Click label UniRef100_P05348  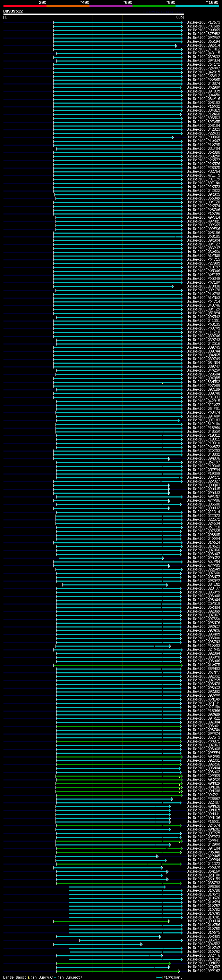click(203, 852)
